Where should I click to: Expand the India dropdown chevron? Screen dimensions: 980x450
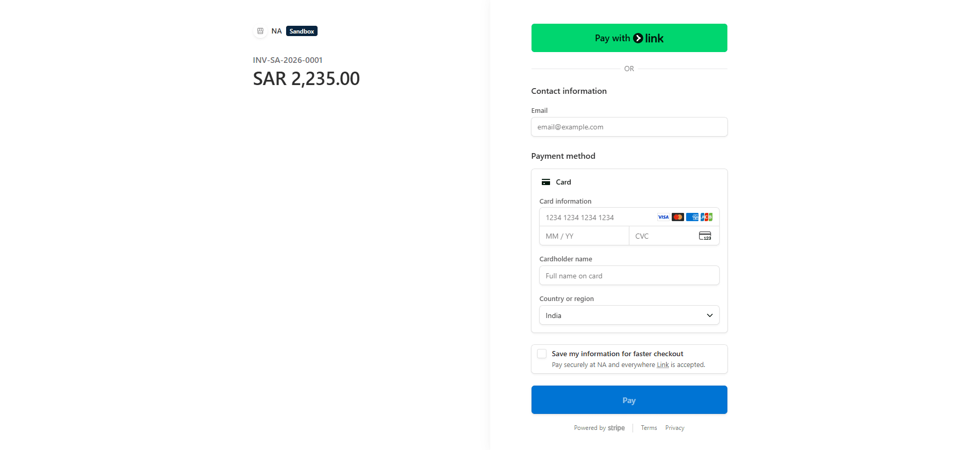click(710, 315)
